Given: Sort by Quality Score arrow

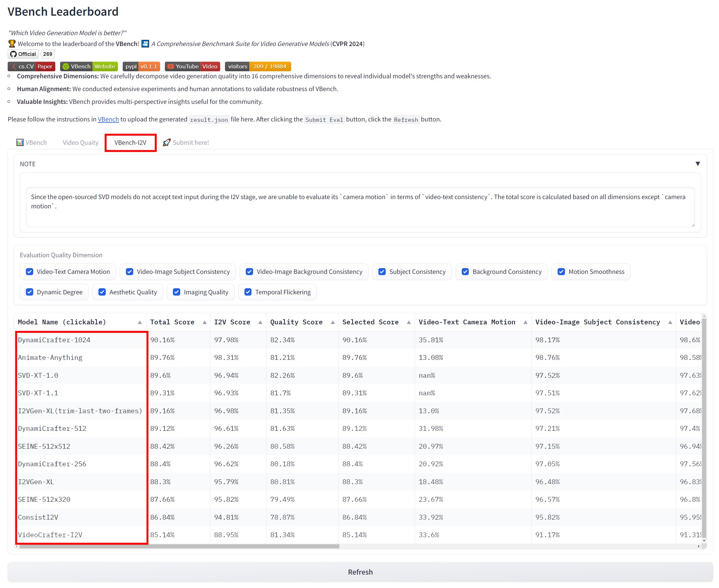Looking at the screenshot, I should pos(333,322).
